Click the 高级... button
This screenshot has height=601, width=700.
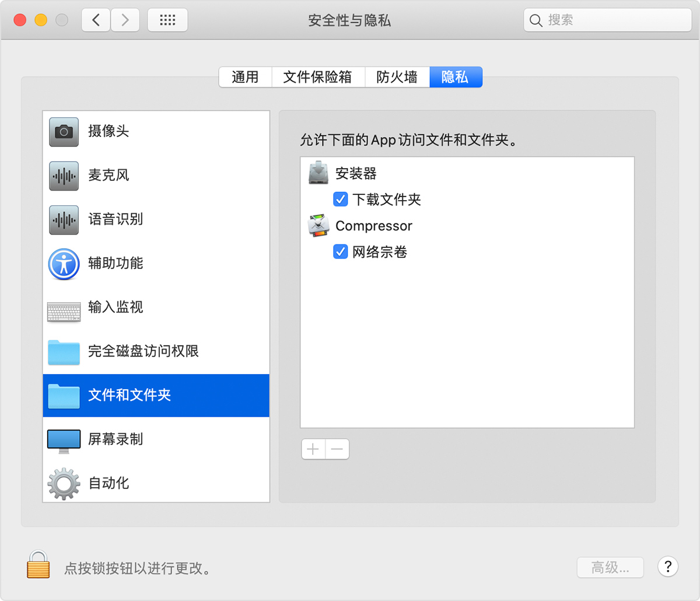click(x=610, y=567)
